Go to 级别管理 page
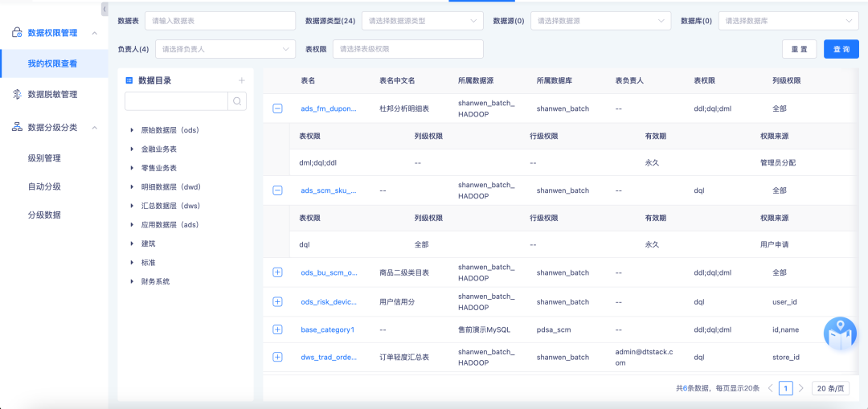Screen dimensions: 868x409 click(44, 158)
